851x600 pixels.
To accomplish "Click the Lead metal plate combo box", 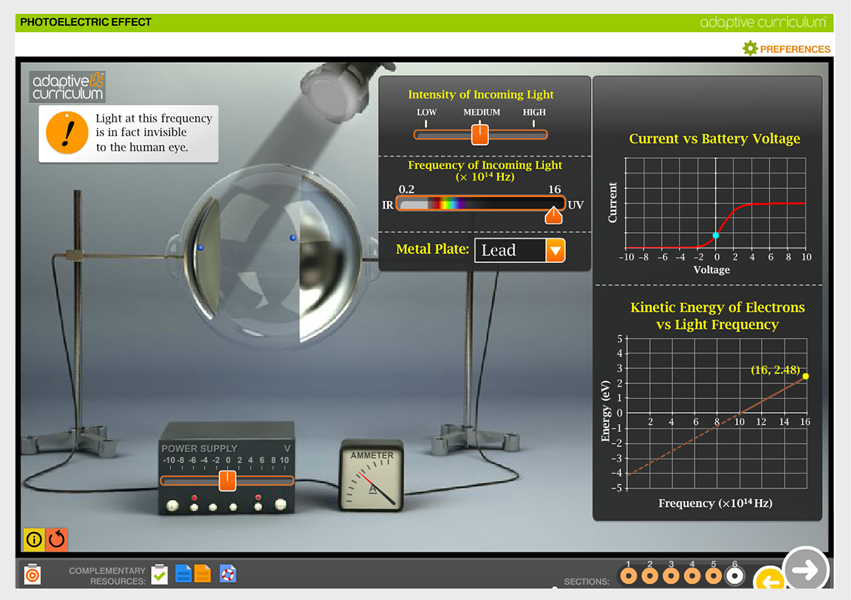I will pyautogui.click(x=510, y=250).
